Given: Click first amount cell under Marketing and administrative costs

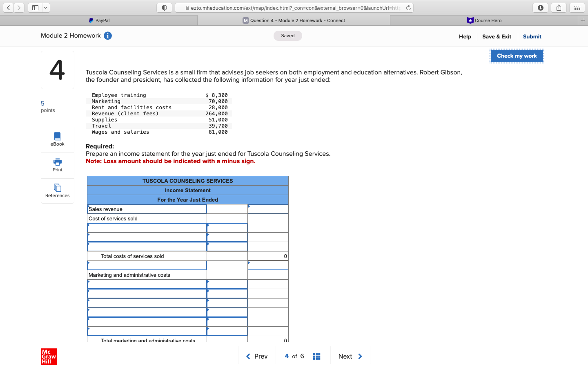Looking at the screenshot, I should [x=227, y=284].
